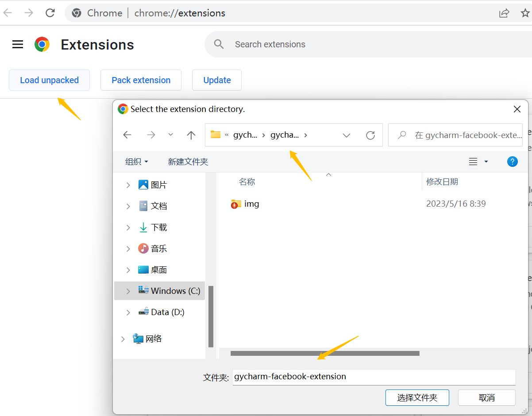Expand the 桌面 tree node
Viewport: 532px width, 416px height.
[128, 270]
